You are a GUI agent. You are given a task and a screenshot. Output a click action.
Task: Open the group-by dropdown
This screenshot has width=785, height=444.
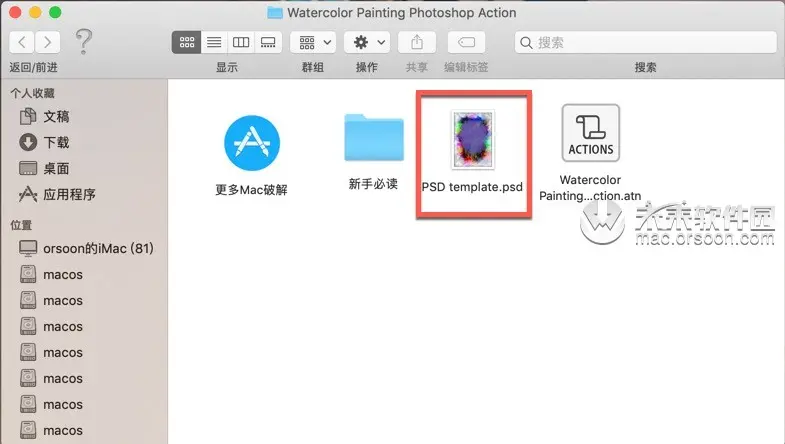(313, 43)
